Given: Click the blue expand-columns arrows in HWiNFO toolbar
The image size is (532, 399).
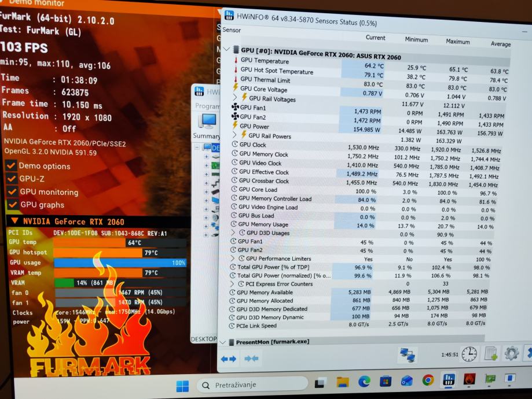Looking at the screenshot, I should click(x=228, y=359).
